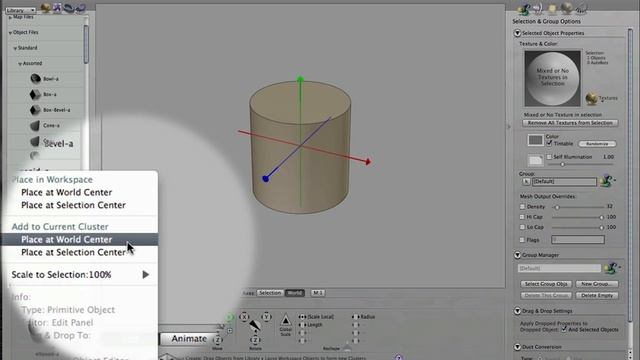This screenshot has height=360, width=640.
Task: Click the Select Group Objs button
Action: pos(546,284)
